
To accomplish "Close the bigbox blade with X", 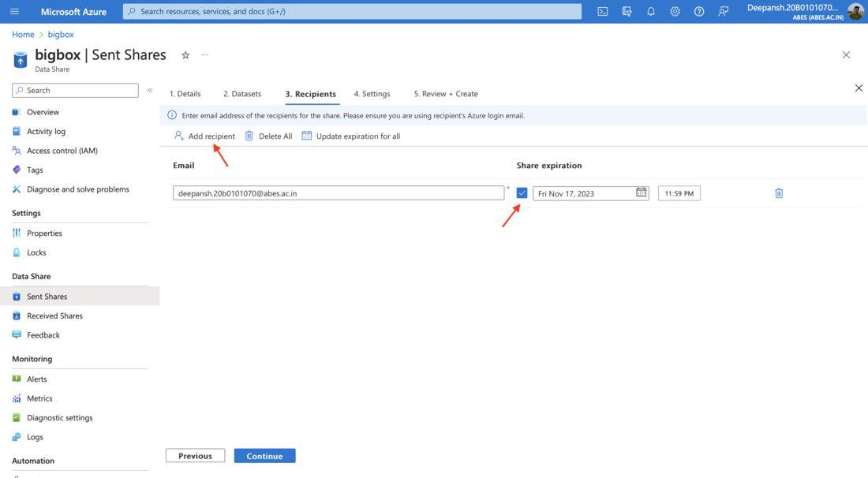I will (x=846, y=54).
